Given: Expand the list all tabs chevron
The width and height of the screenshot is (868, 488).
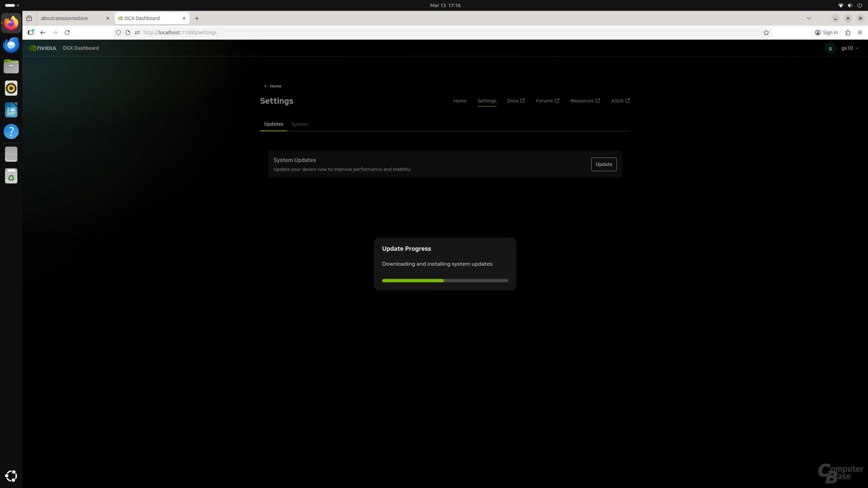Looking at the screenshot, I should click(808, 19).
